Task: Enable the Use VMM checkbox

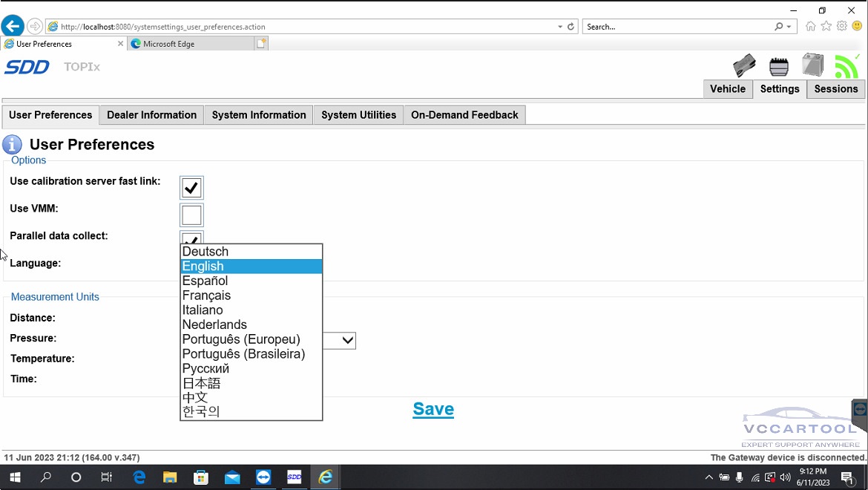Action: tap(191, 215)
